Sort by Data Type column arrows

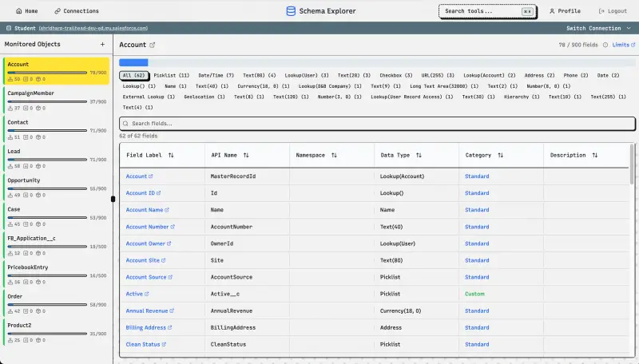(x=419, y=155)
